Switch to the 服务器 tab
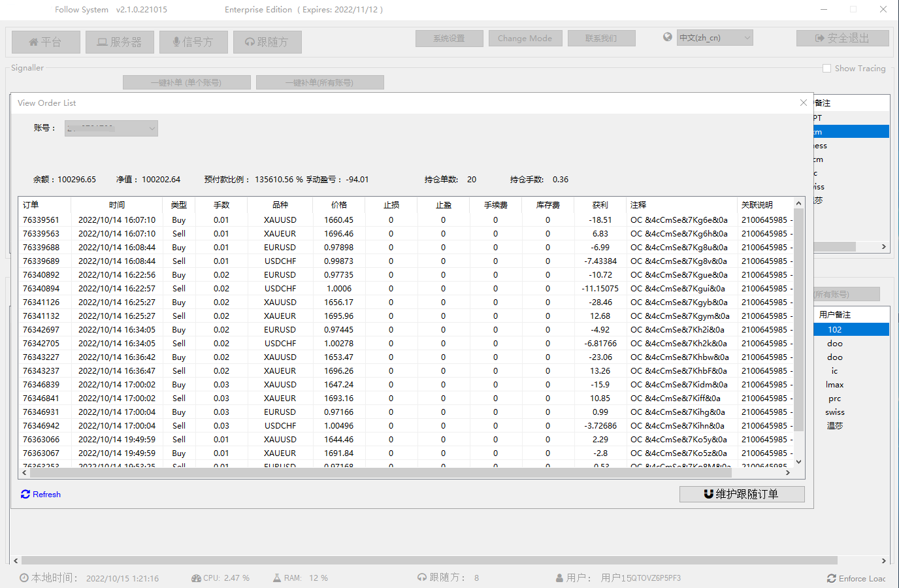 [120, 42]
